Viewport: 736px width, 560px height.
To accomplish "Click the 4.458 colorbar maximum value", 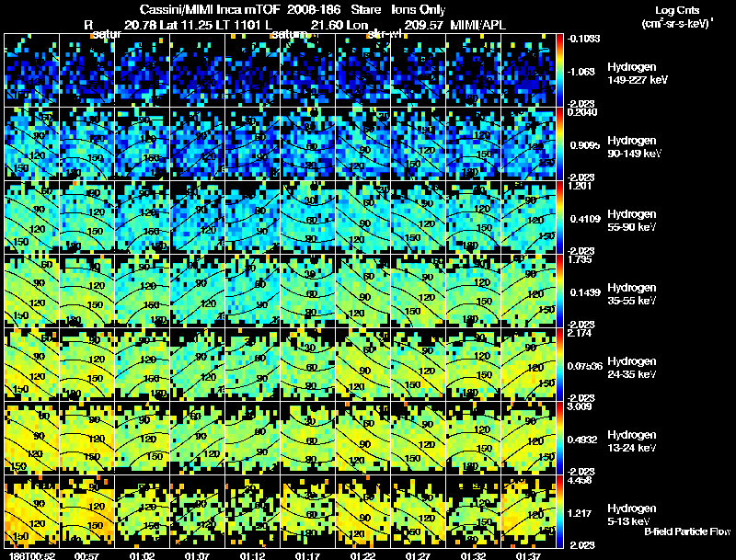I will pyautogui.click(x=580, y=480).
